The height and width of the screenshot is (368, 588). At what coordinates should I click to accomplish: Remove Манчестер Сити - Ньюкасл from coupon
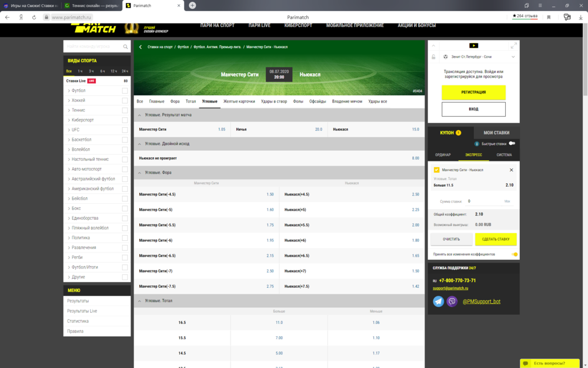pos(511,170)
